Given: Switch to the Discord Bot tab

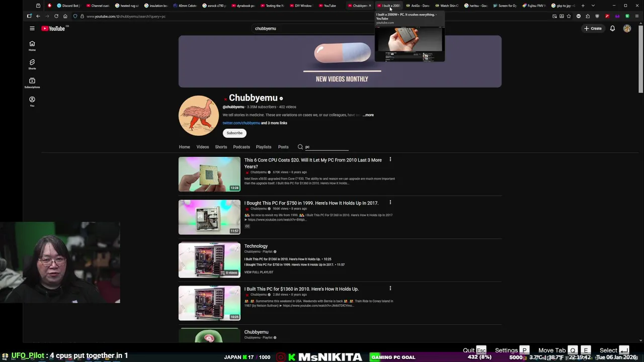Looking at the screenshot, I should pyautogui.click(x=68, y=6).
